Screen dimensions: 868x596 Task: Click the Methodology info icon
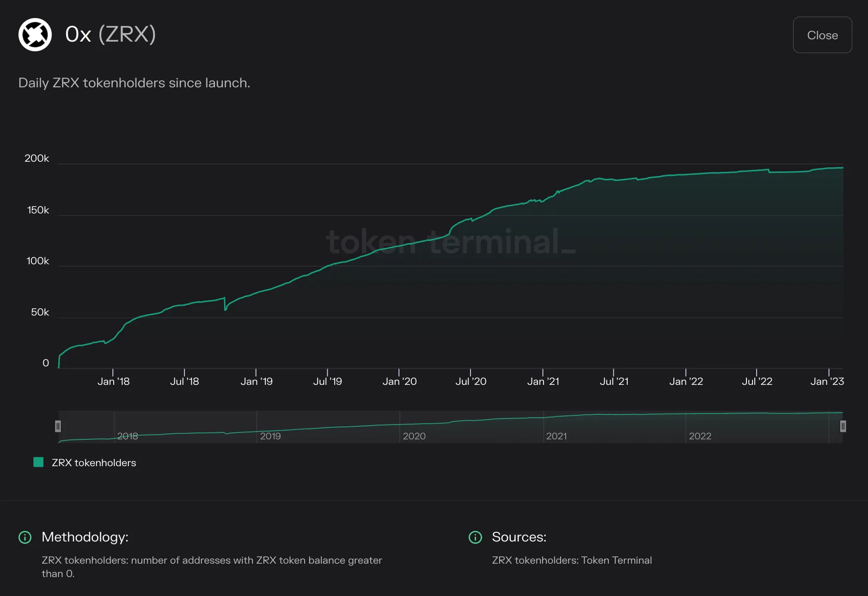coord(25,537)
